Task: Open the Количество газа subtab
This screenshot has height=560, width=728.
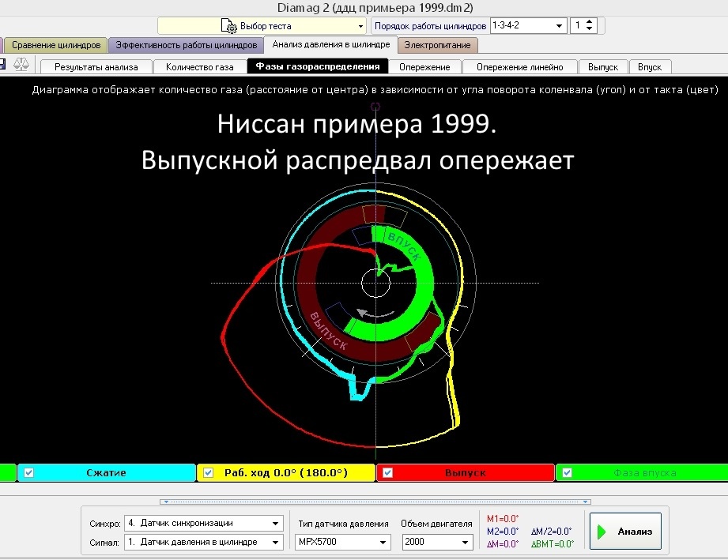Action: [200, 67]
